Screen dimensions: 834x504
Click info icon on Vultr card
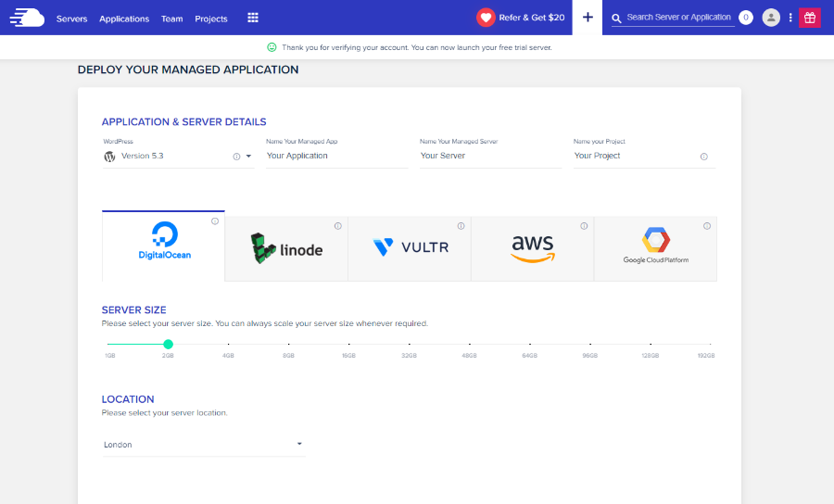pyautogui.click(x=461, y=226)
